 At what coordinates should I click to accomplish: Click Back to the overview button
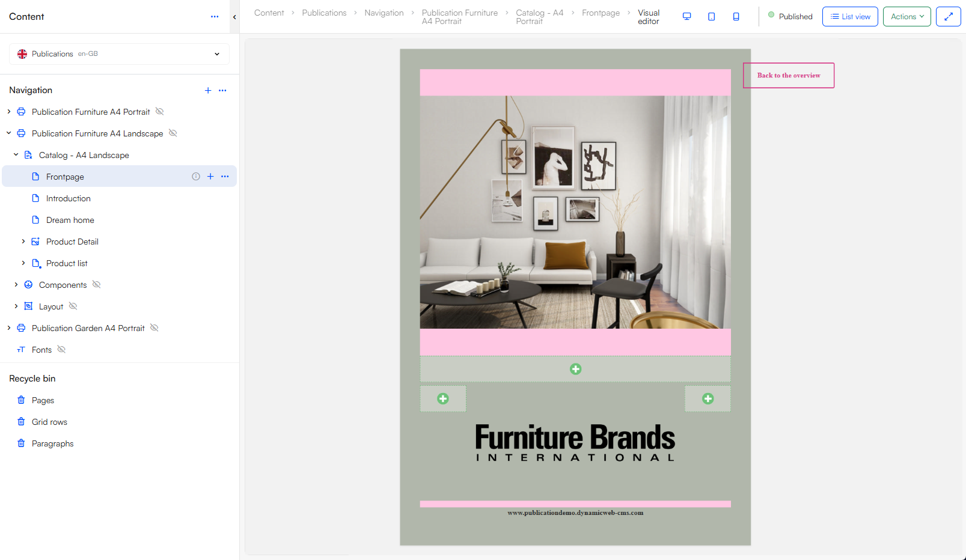(788, 76)
